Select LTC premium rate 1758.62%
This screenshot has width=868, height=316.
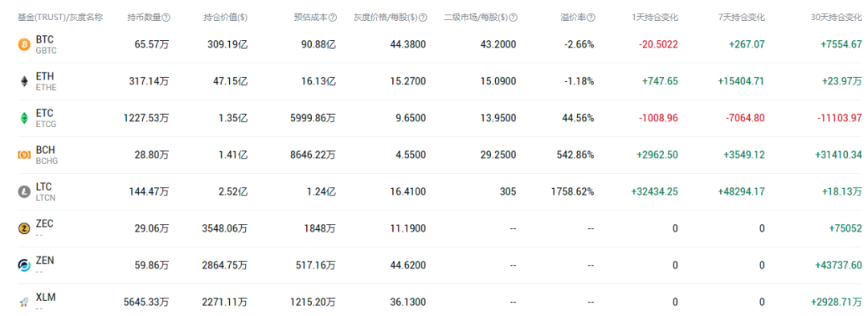tap(573, 191)
